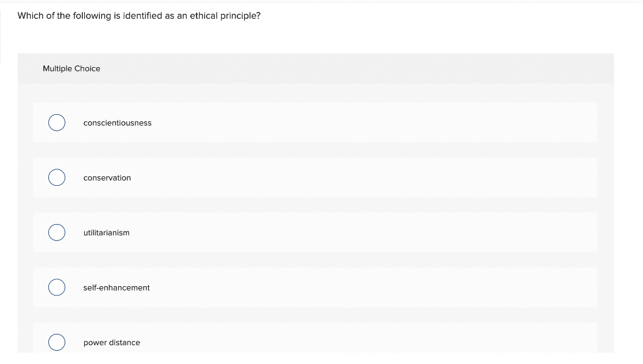This screenshot has height=364, width=643.
Task: Click the conservation answer row
Action: coord(314,178)
